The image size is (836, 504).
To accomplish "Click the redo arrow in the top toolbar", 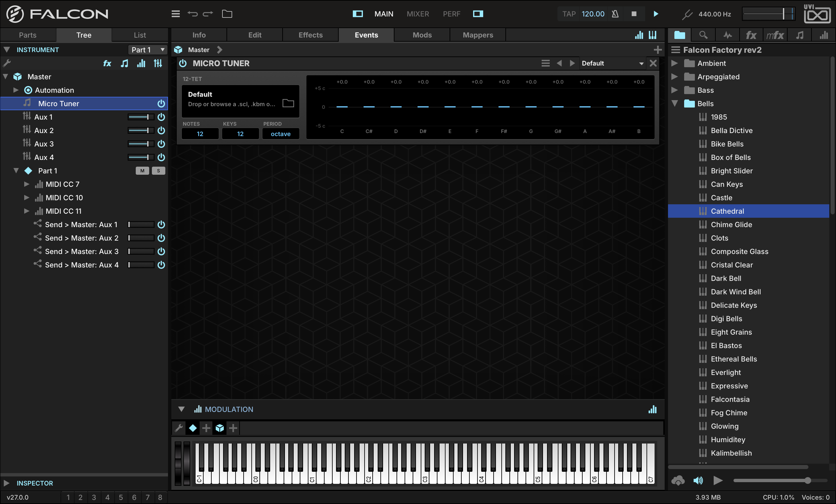I will pos(208,14).
